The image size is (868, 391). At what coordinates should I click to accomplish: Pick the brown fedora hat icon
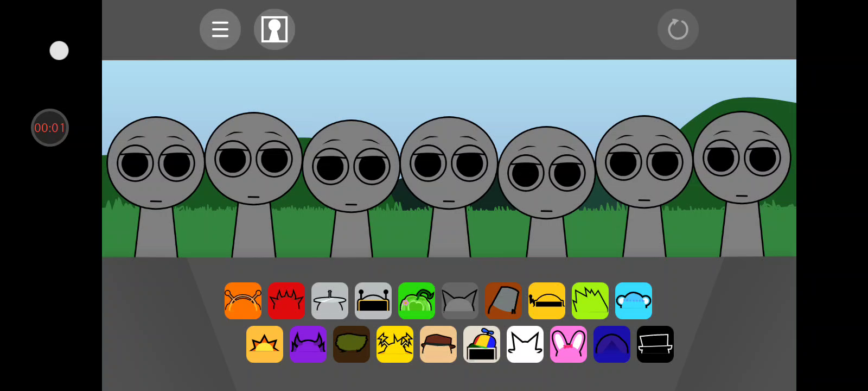click(x=438, y=344)
